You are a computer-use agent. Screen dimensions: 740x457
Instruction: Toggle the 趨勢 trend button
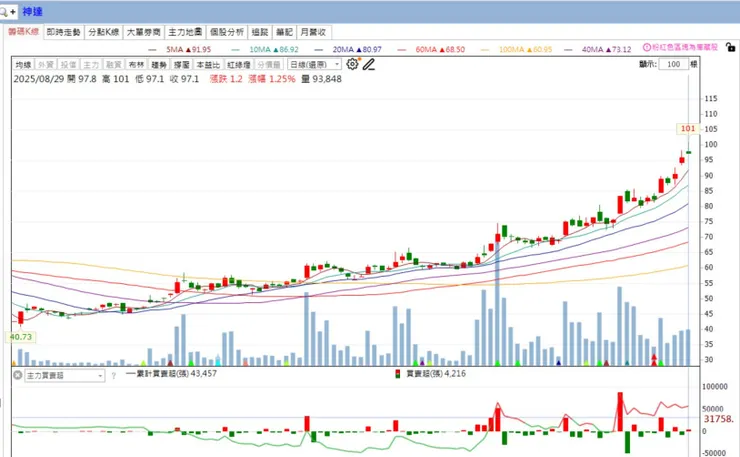(159, 65)
